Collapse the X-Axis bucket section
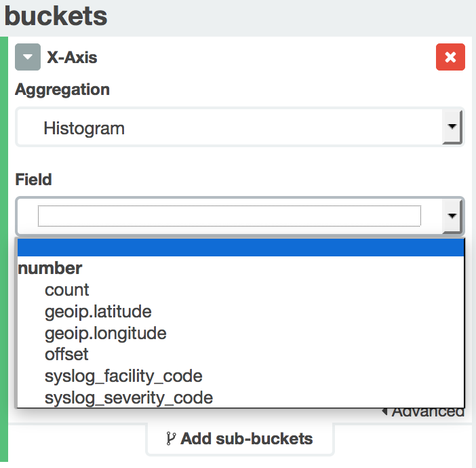Screen dimensions: 476x468 [28, 58]
